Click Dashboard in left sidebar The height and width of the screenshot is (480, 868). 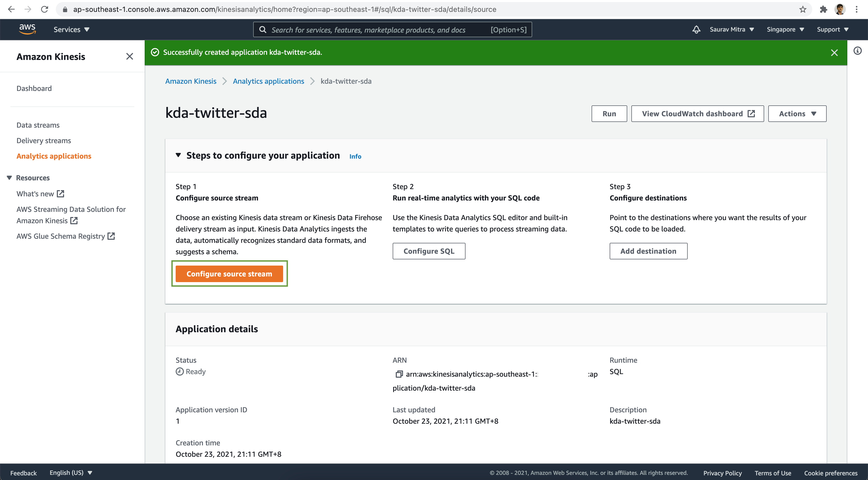tap(34, 88)
